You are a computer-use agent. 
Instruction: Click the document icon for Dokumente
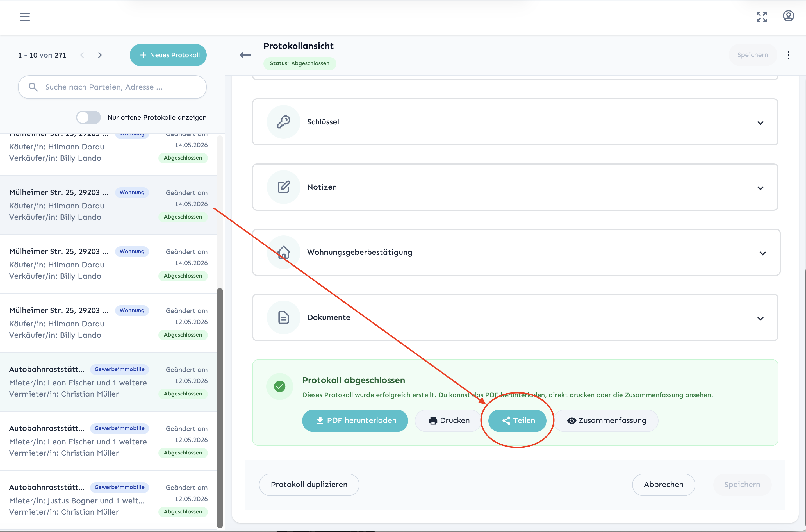pos(284,317)
